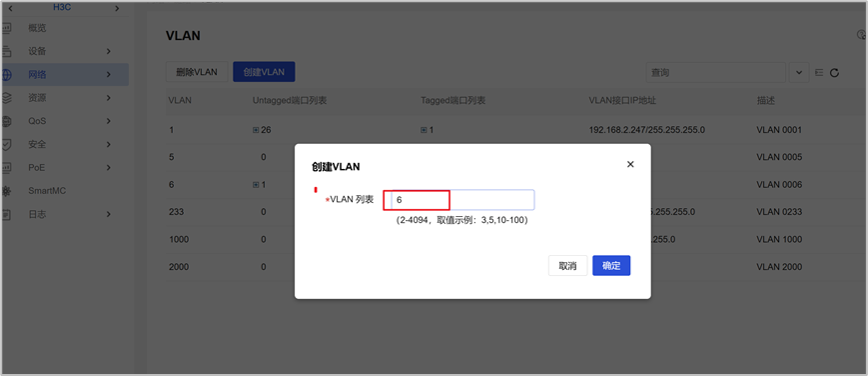Click the 日志 log icon in sidebar
Viewport: 868px width, 376px height.
(x=7, y=214)
